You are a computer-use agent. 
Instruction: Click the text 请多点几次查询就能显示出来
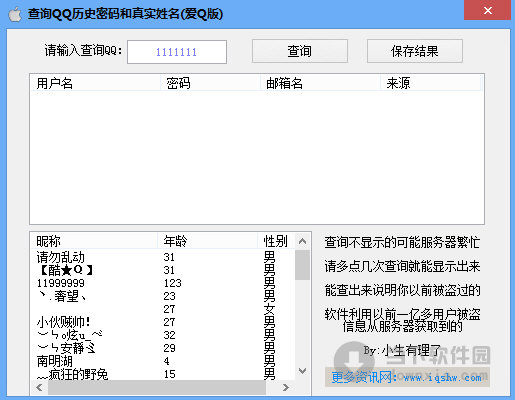tap(402, 266)
